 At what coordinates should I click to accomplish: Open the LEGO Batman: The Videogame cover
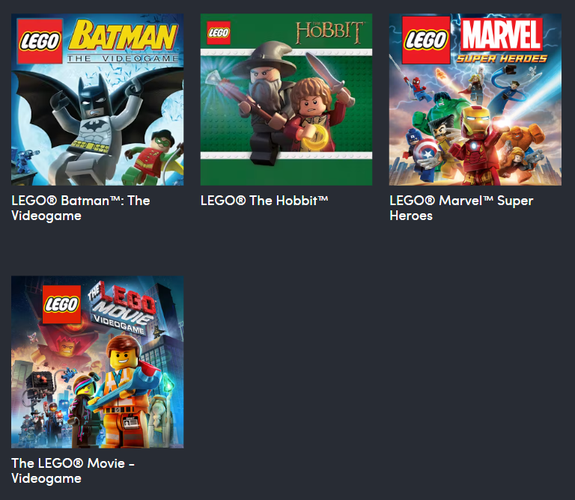tap(98, 99)
